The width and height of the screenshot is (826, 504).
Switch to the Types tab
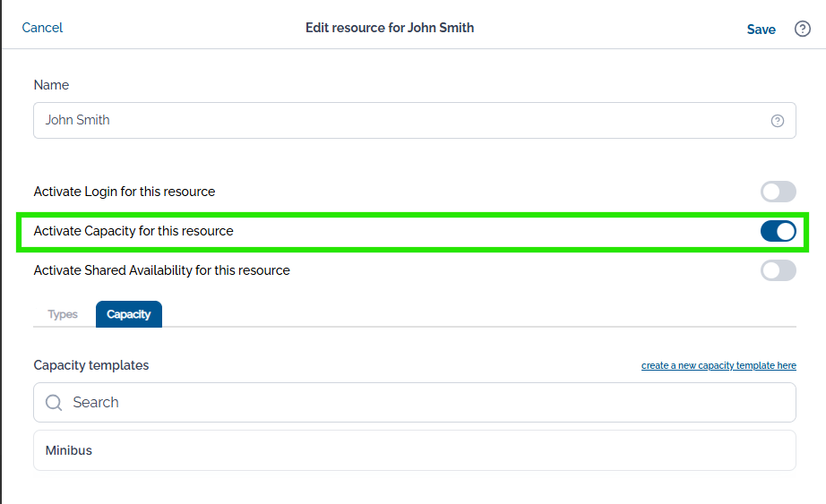tap(63, 314)
